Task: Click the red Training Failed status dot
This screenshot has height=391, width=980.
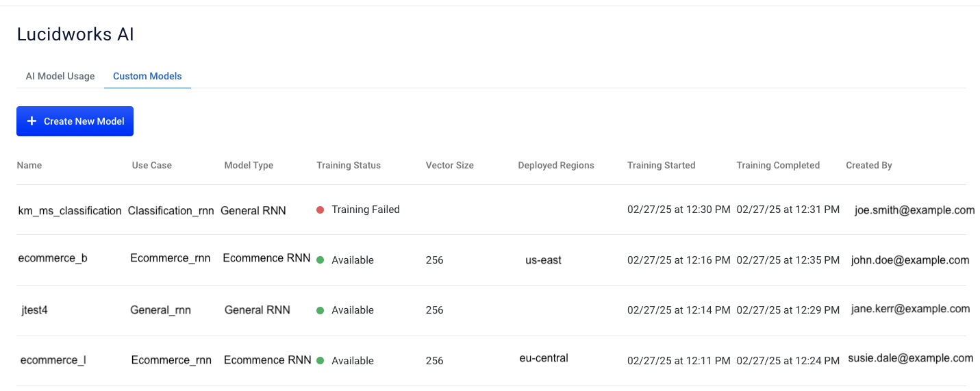Action: pyautogui.click(x=320, y=210)
